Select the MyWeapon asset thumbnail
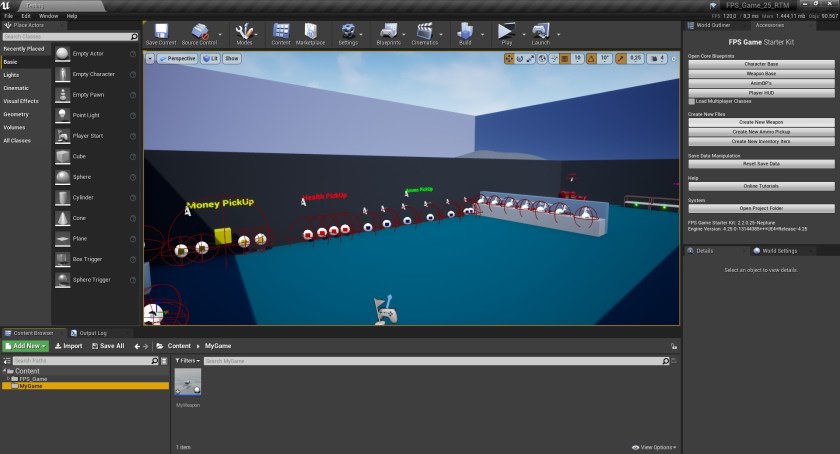 coord(188,382)
